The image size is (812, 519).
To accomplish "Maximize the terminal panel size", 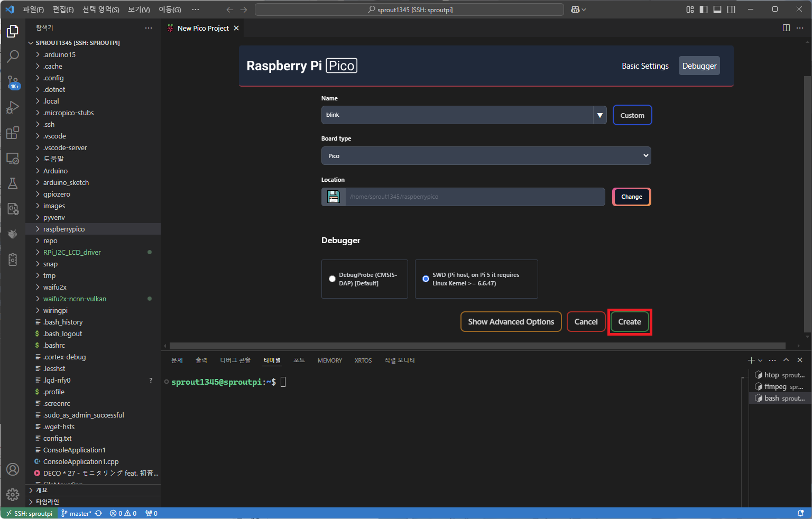I will coord(786,360).
